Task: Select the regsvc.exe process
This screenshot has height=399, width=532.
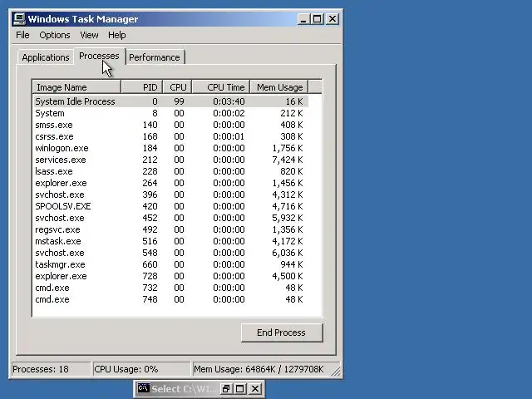Action: [x=171, y=229]
